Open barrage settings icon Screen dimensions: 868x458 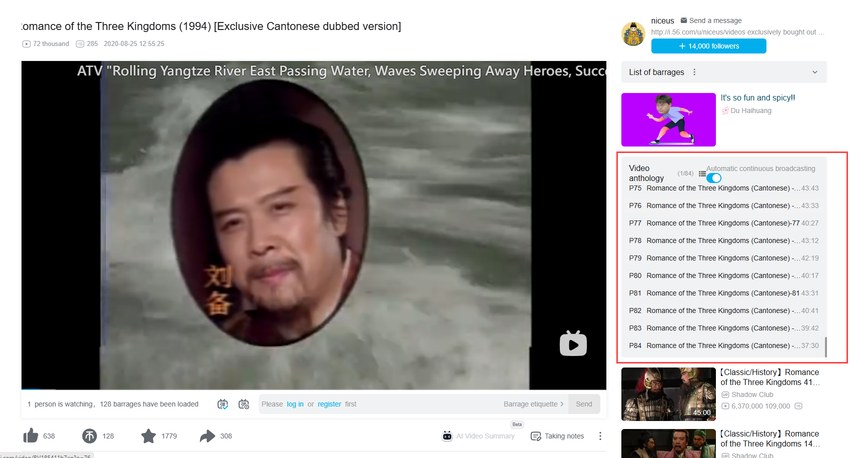[244, 404]
